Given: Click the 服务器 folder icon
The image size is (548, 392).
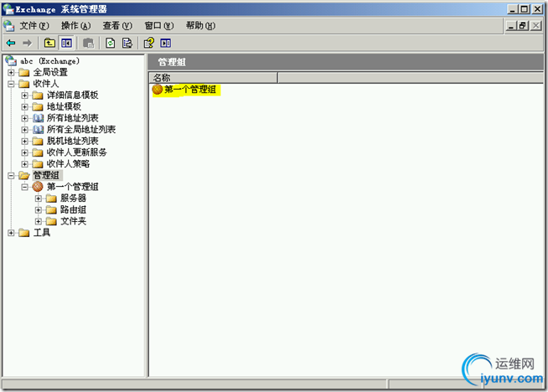Looking at the screenshot, I should tap(51, 199).
